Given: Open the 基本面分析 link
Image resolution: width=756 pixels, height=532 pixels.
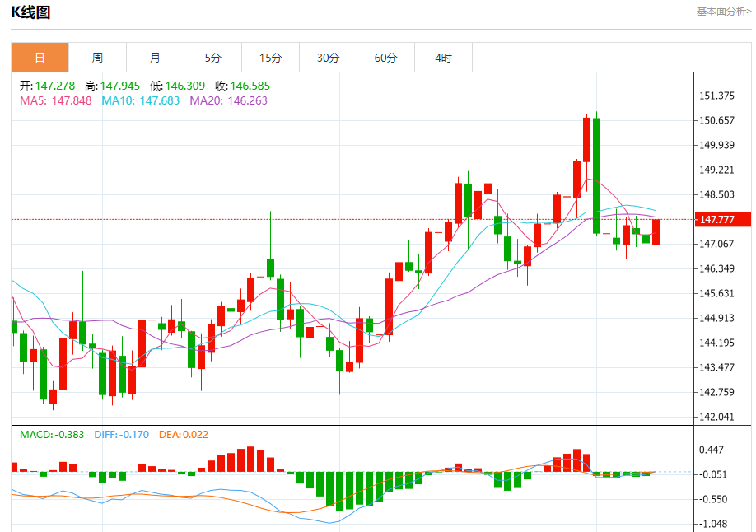Looking at the screenshot, I should tap(723, 11).
